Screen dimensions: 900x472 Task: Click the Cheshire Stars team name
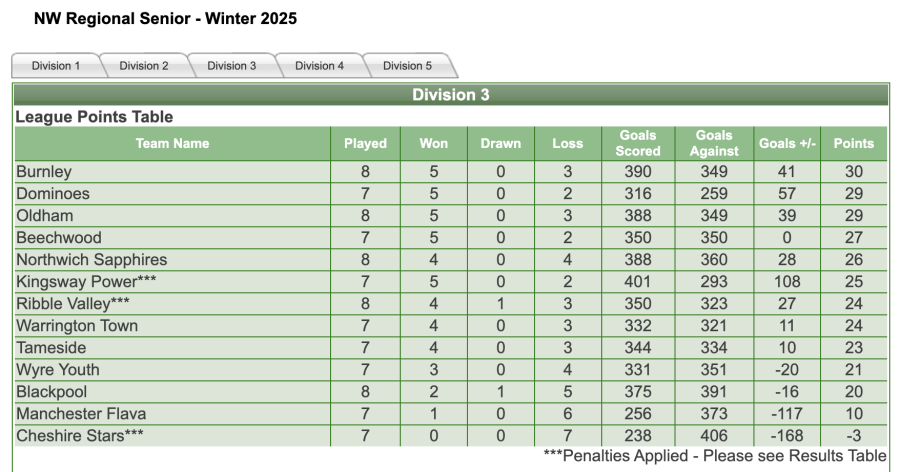click(x=72, y=436)
